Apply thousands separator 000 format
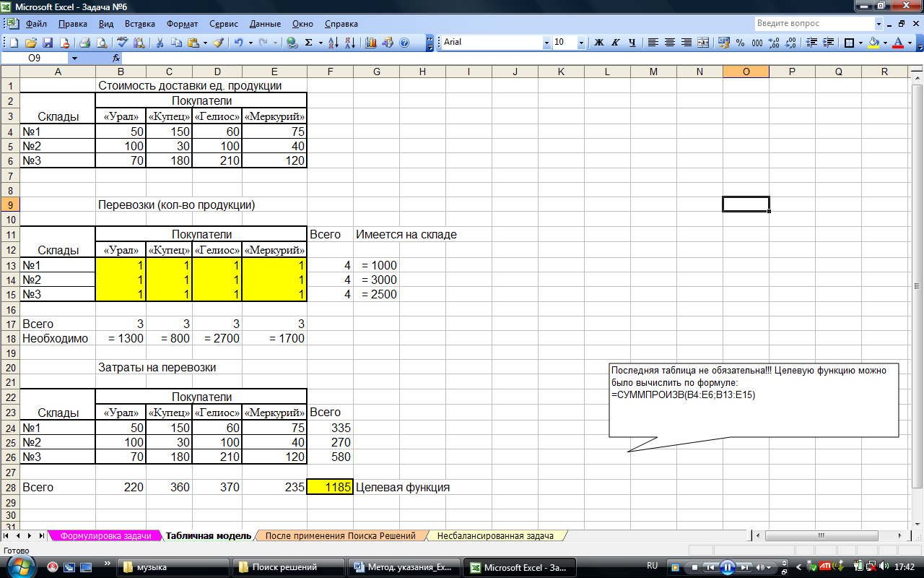The image size is (924, 578). (757, 43)
